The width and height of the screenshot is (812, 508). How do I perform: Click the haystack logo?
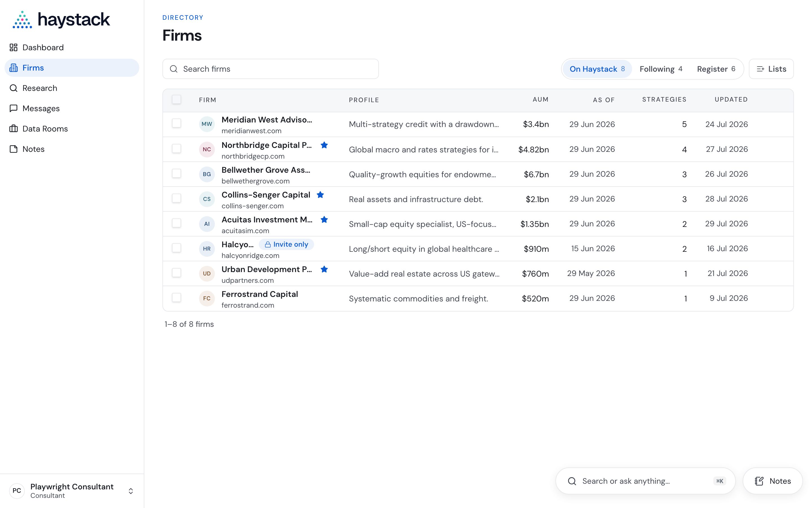point(61,19)
